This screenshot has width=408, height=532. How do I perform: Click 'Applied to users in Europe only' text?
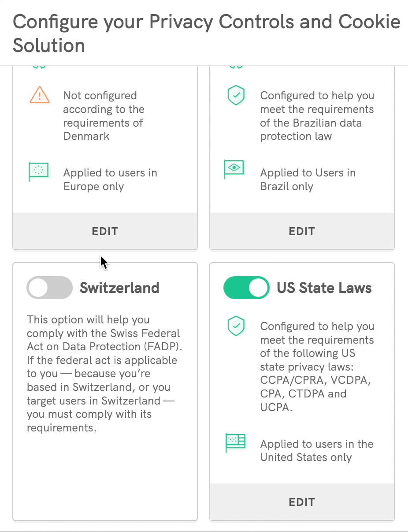110,180
